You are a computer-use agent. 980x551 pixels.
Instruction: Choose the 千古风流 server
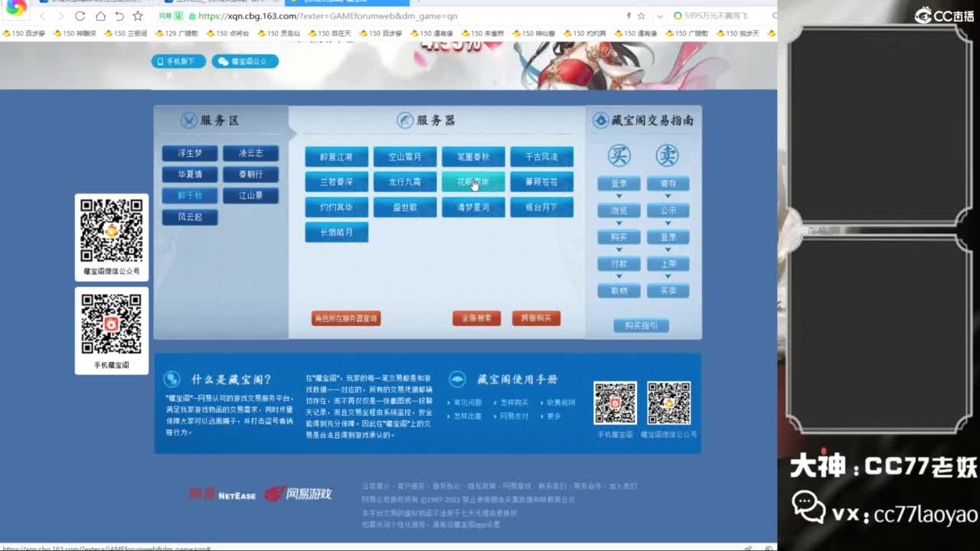(x=542, y=157)
